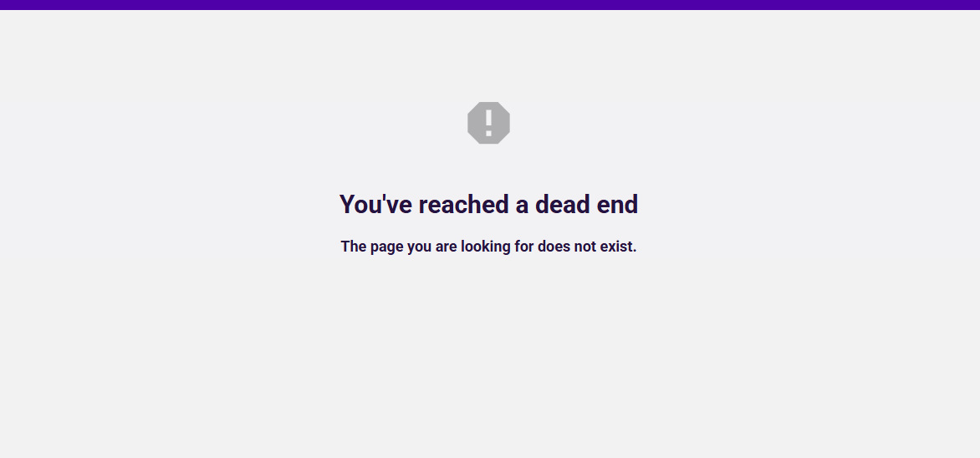Click the purple bar at the top

[x=490, y=5]
